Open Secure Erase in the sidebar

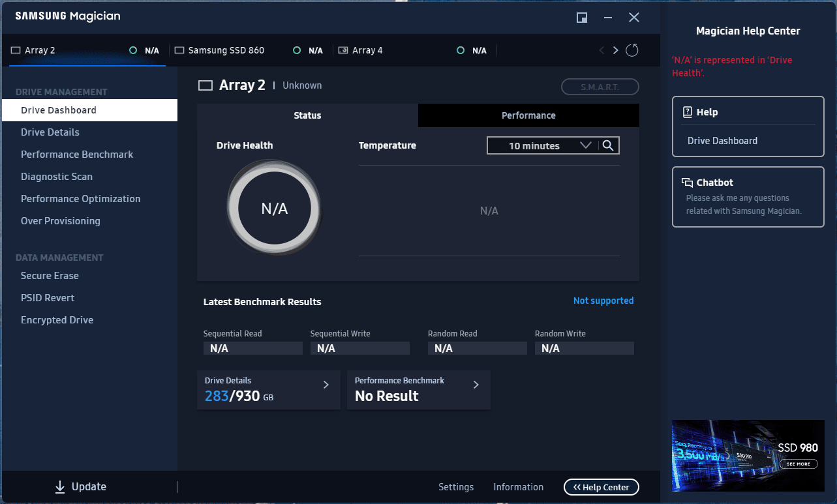point(89,276)
